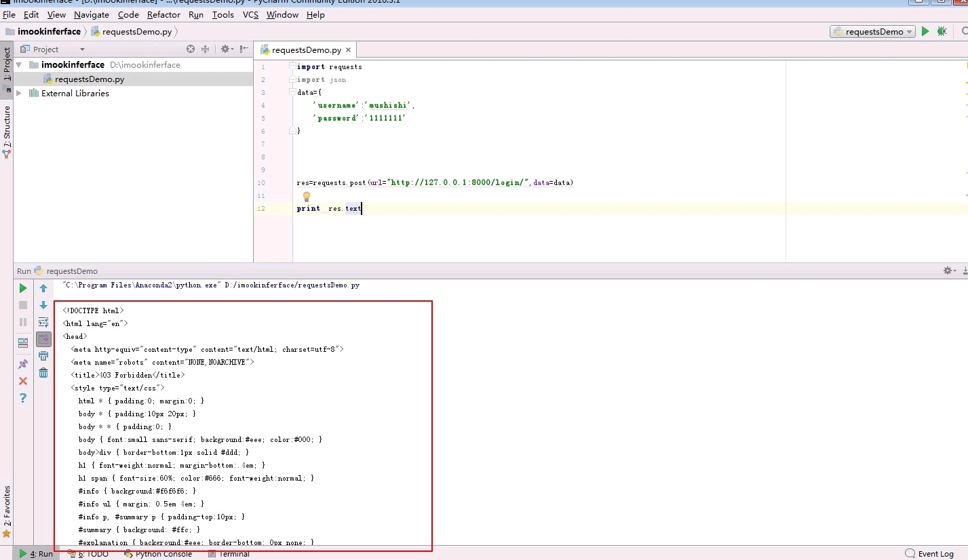Toggle the 7: Structure side tool window
The height and width of the screenshot is (560, 968).
7,131
